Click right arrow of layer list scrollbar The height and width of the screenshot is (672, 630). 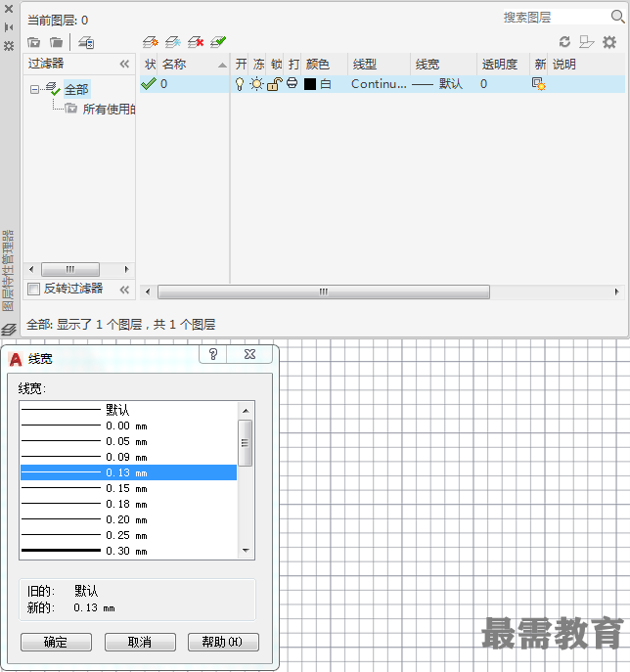pos(616,291)
